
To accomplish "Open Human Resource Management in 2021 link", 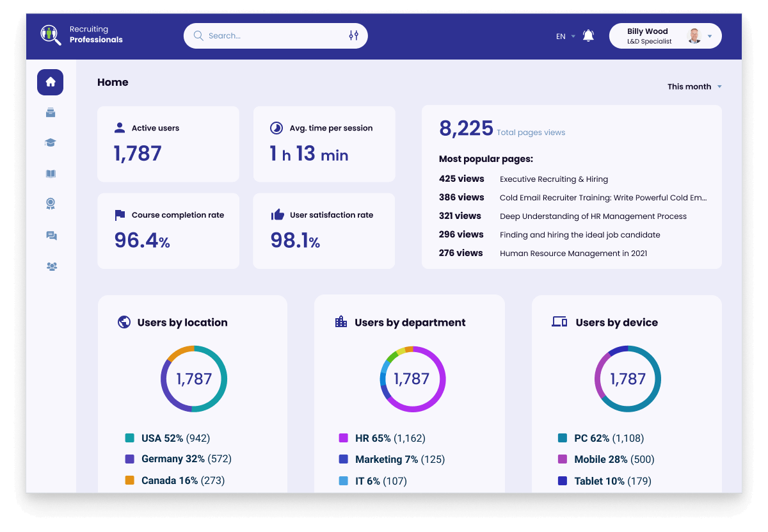I will 573,254.
